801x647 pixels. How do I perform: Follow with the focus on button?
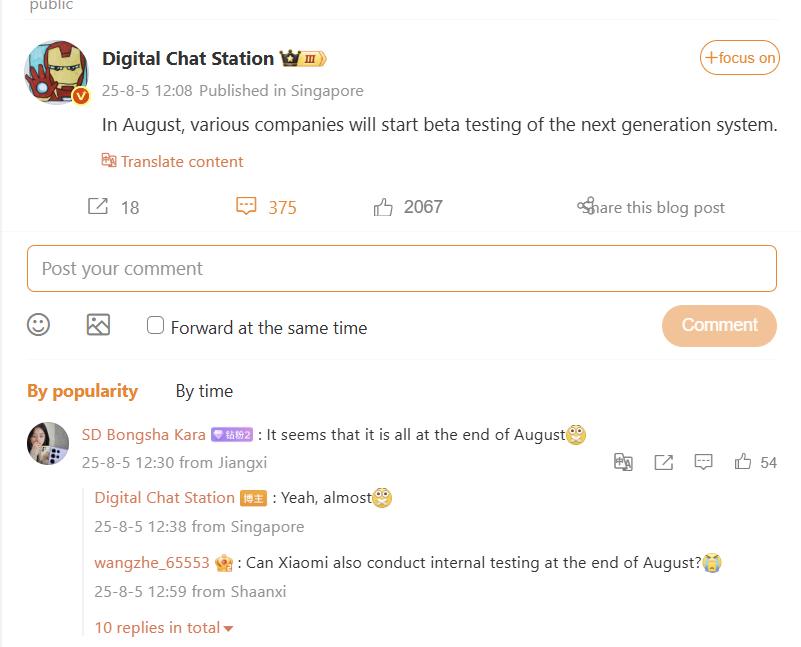739,58
